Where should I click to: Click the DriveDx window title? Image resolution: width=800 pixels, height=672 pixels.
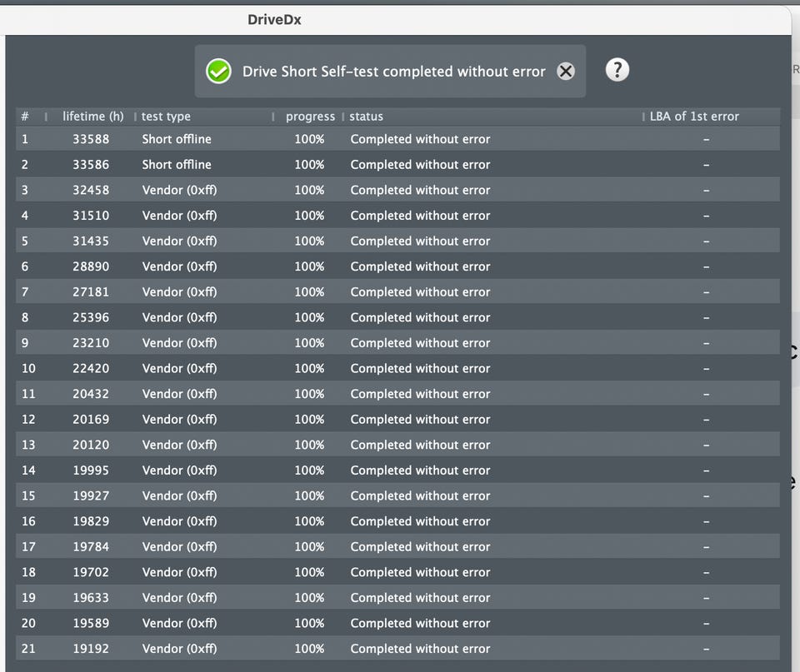(274, 20)
